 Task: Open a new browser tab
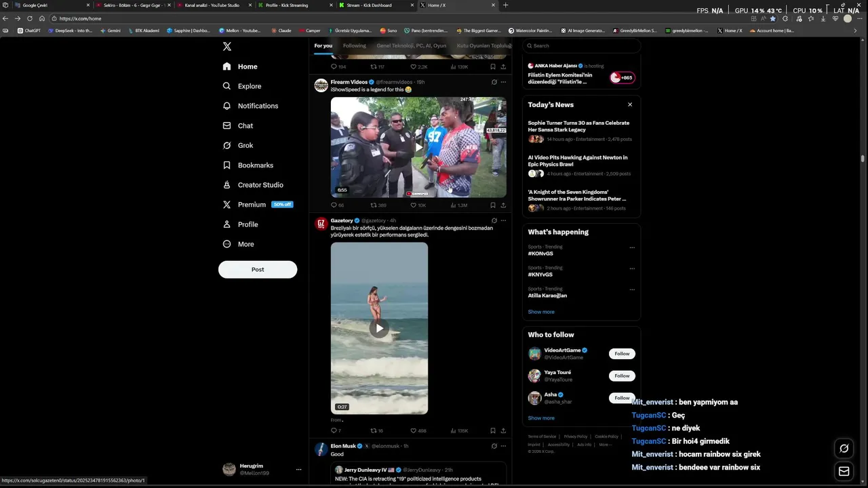tap(505, 5)
